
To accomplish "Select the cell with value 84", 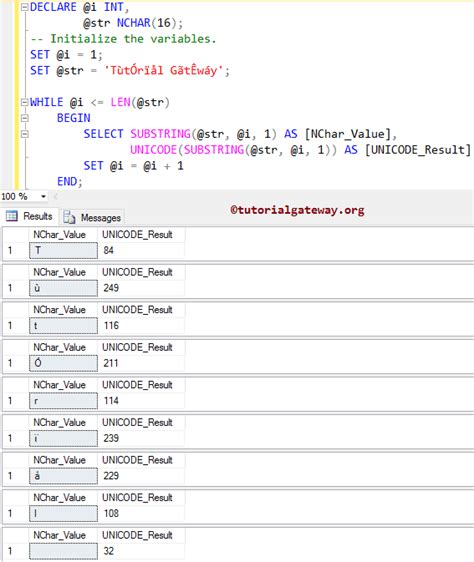I will click(x=141, y=250).
